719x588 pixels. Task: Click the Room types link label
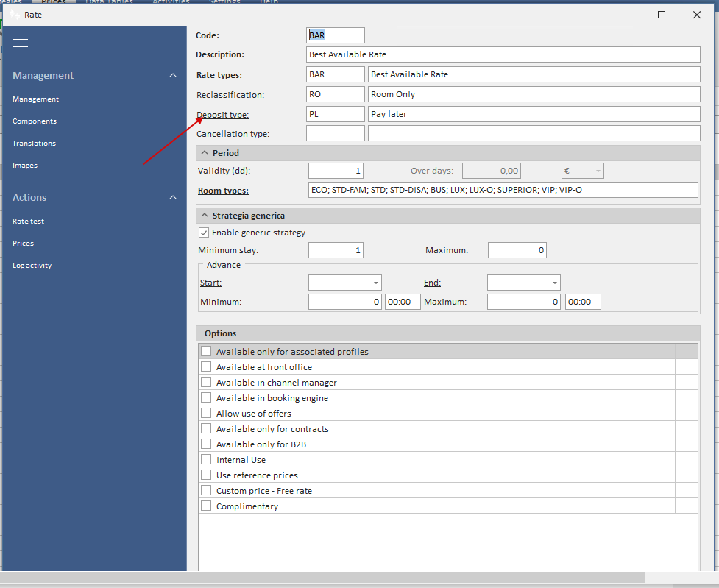(x=223, y=191)
